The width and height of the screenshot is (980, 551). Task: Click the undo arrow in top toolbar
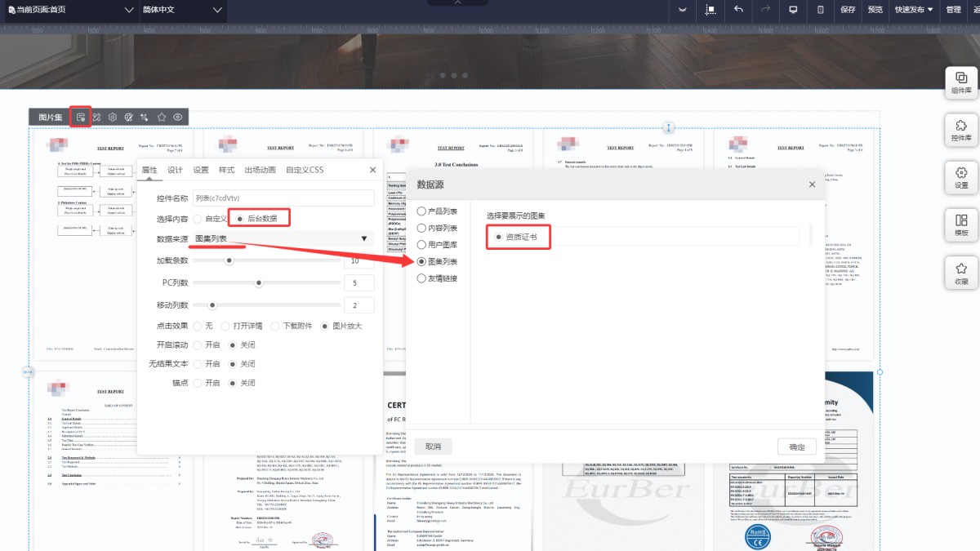click(738, 10)
